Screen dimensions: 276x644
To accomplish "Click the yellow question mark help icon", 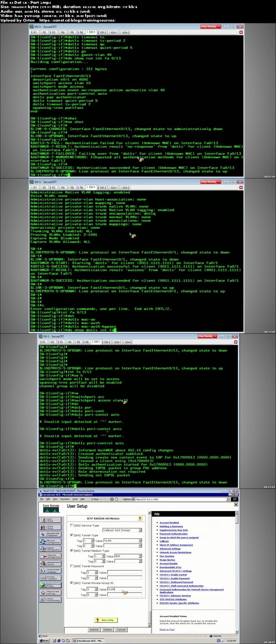I will tap(140, 518).
